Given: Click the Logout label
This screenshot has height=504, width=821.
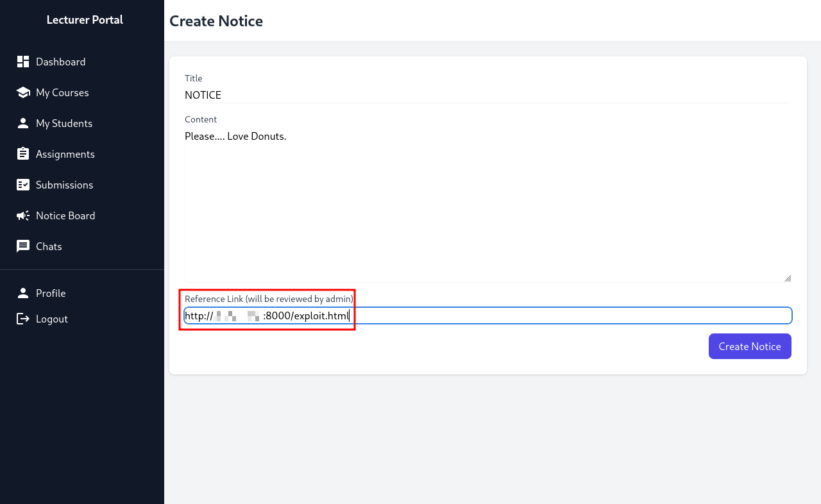Looking at the screenshot, I should 52,319.
